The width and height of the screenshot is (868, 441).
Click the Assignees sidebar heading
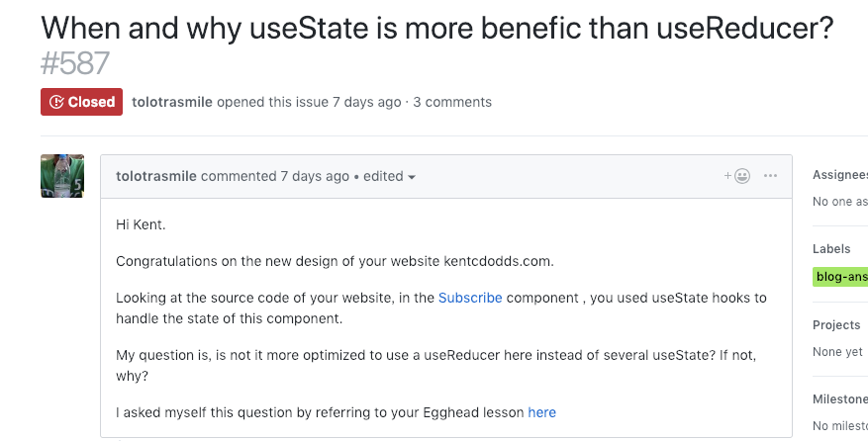click(839, 175)
